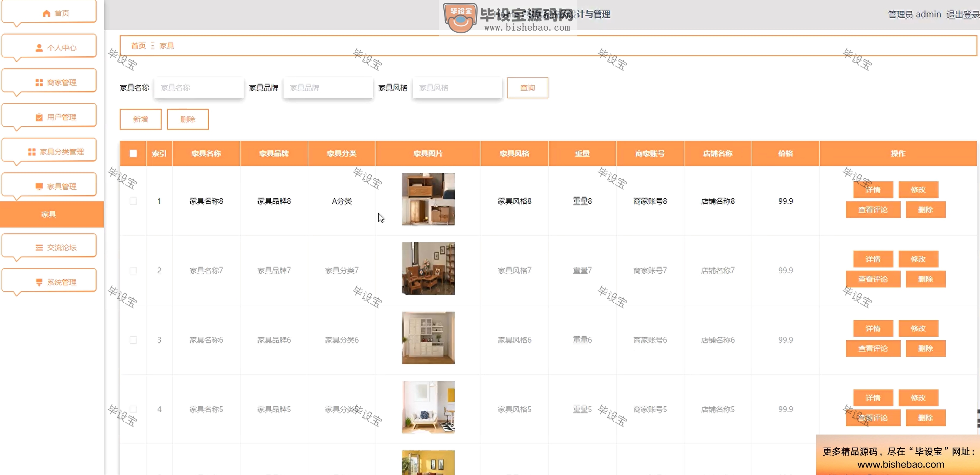
Task: Open furniture image thumbnail for 家具名称7
Action: (428, 269)
